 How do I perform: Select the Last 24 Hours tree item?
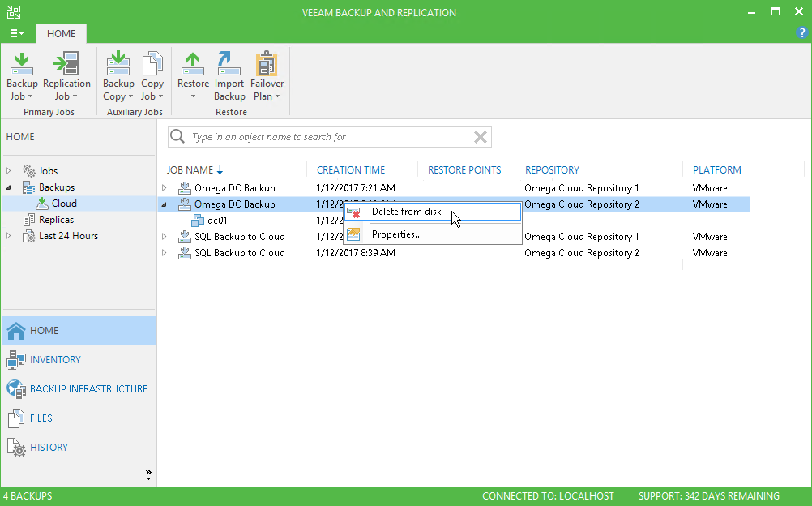pyautogui.click(x=68, y=236)
